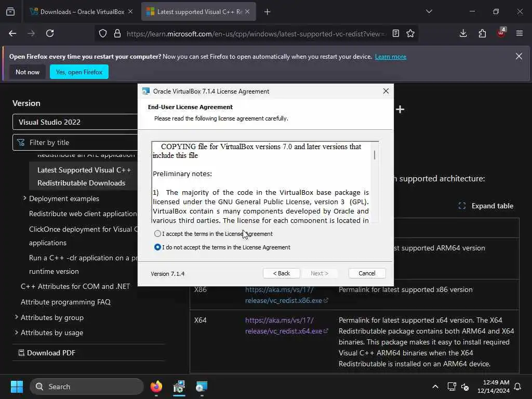Go forward one page
This screenshot has width=532, height=399.
(x=31, y=34)
